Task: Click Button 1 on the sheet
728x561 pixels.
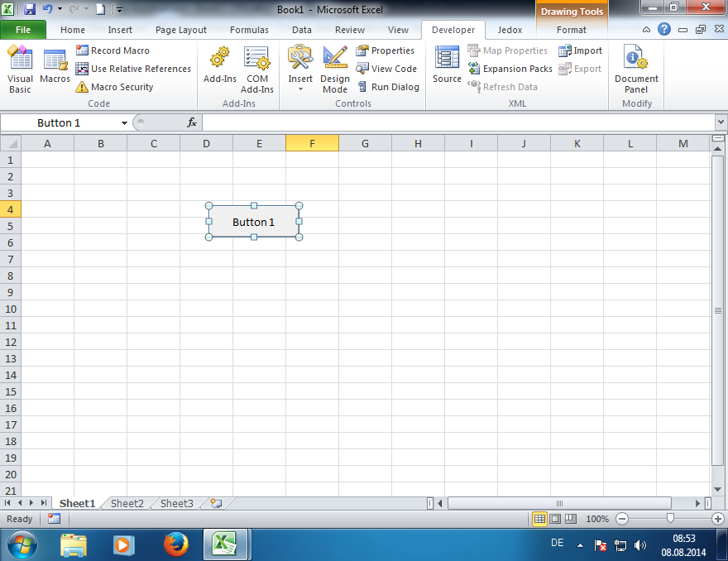Action: click(x=253, y=222)
